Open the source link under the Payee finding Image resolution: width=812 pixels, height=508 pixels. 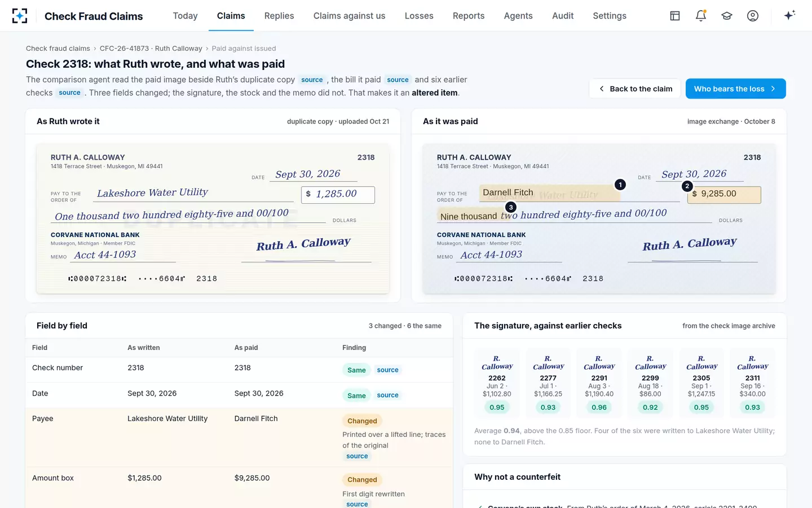tap(357, 456)
